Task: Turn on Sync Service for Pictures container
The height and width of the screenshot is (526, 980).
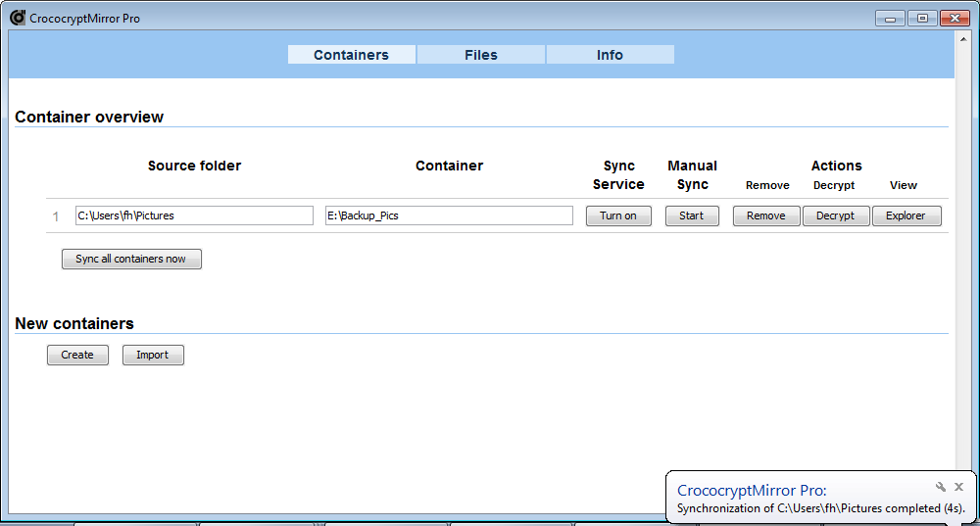Action: [x=618, y=215]
